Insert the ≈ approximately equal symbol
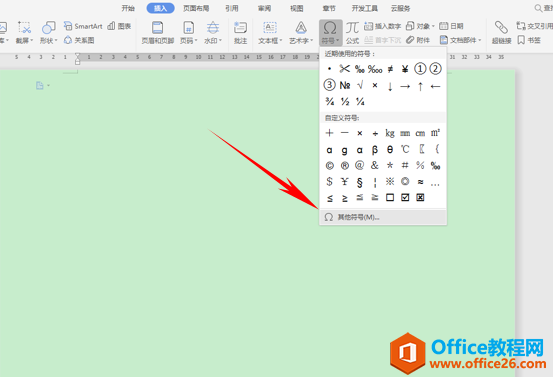The width and height of the screenshot is (553, 381). pos(420,182)
